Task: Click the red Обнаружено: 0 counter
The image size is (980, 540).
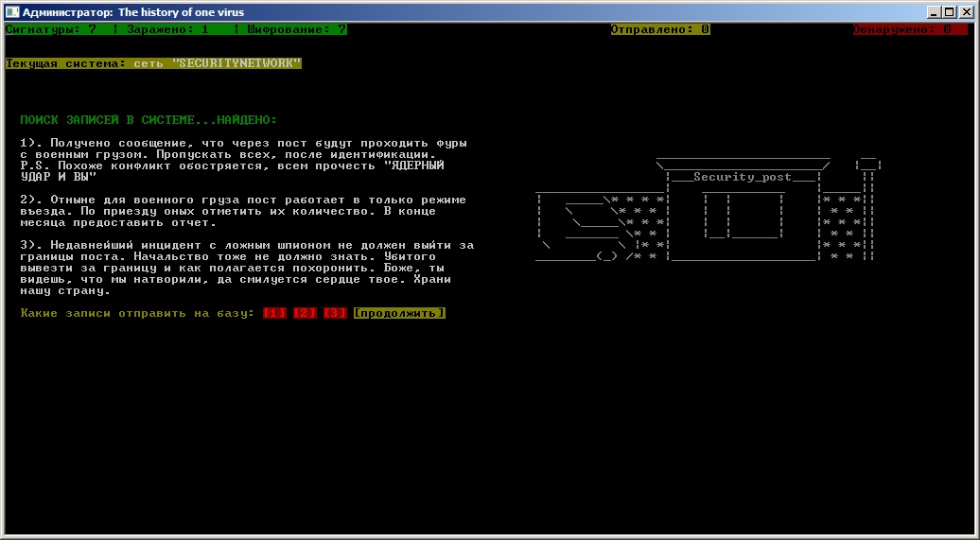Action: [901, 29]
